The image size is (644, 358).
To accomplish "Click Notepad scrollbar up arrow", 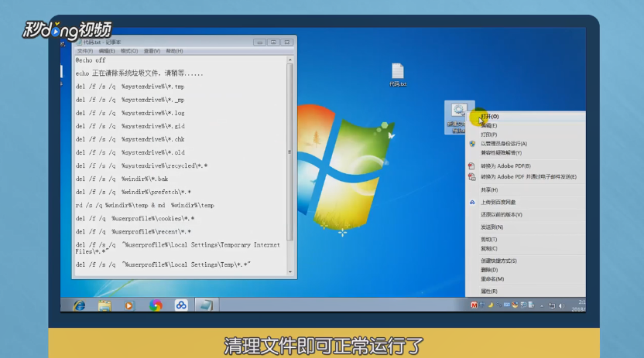I will 290,60.
